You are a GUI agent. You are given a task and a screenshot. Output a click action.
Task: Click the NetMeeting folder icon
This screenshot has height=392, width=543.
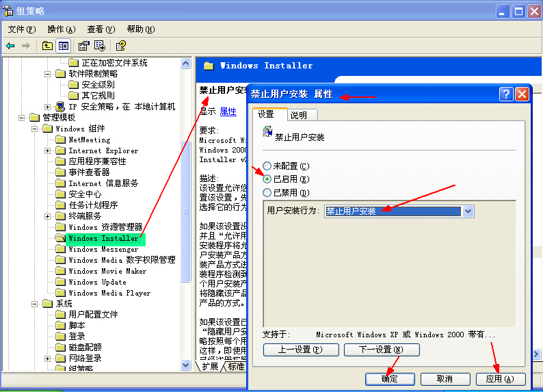click(61, 140)
